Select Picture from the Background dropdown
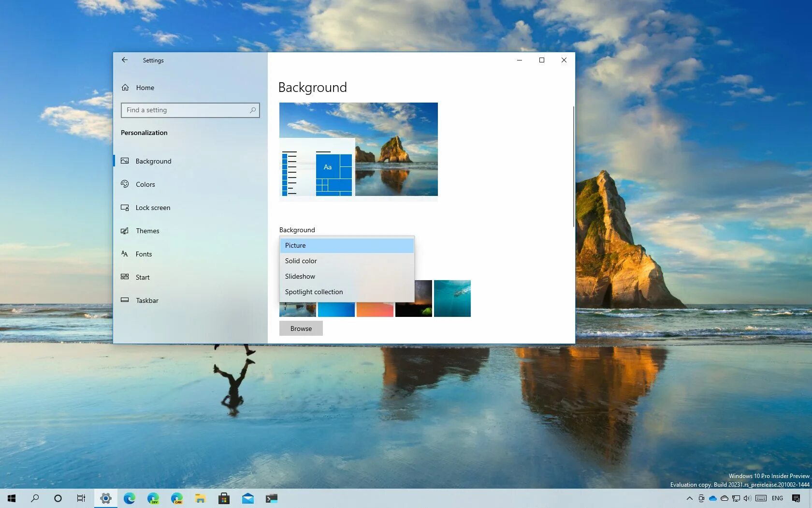812x508 pixels. pyautogui.click(x=295, y=245)
